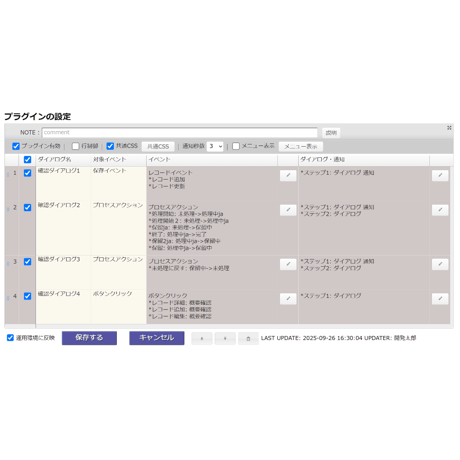Click the キャンセル button
Image resolution: width=460 pixels, height=460 pixels.
tap(157, 338)
